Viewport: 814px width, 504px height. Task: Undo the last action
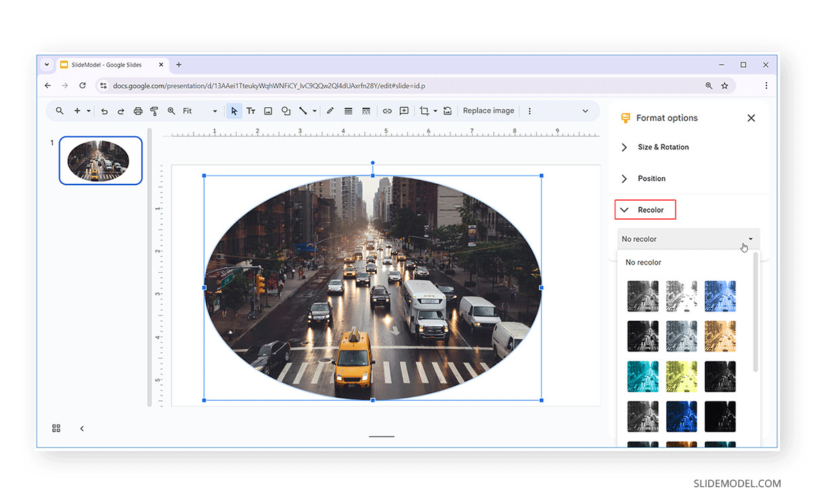[x=104, y=111]
